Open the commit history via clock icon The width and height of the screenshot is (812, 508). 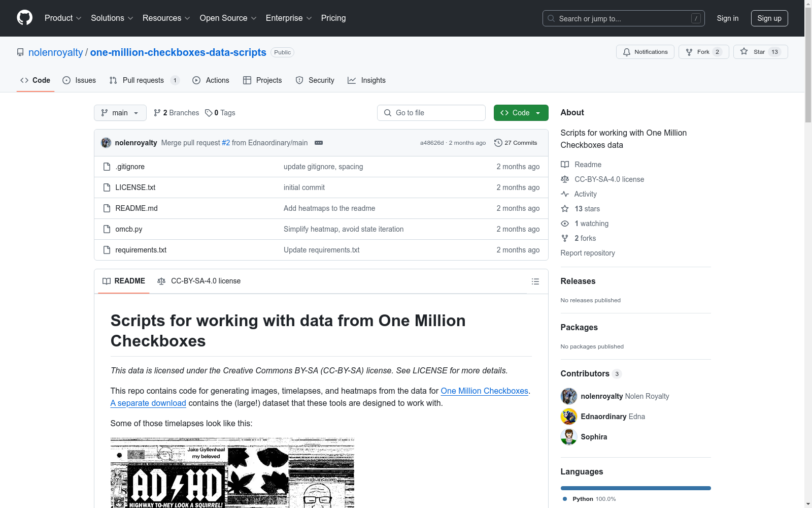[498, 143]
